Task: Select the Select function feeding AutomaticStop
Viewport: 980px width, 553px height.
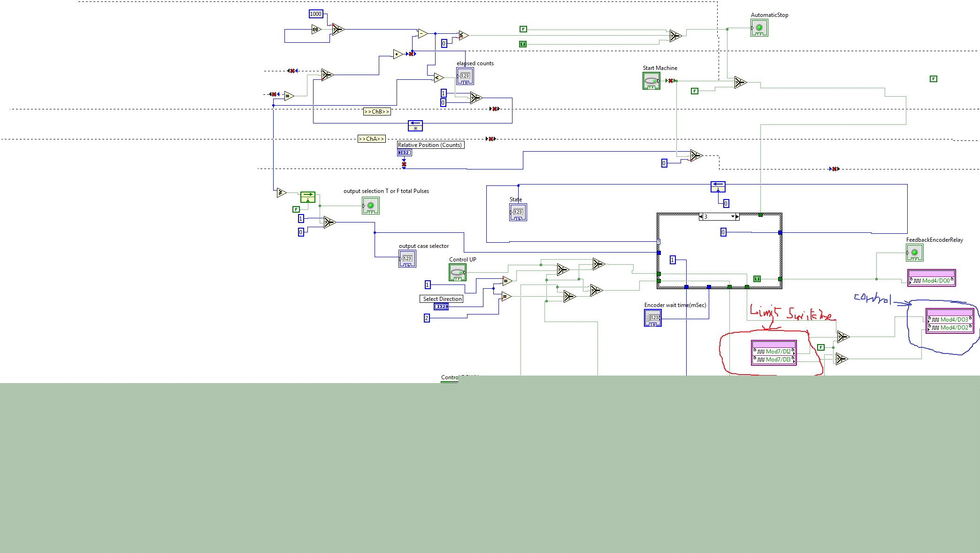Action: (675, 36)
